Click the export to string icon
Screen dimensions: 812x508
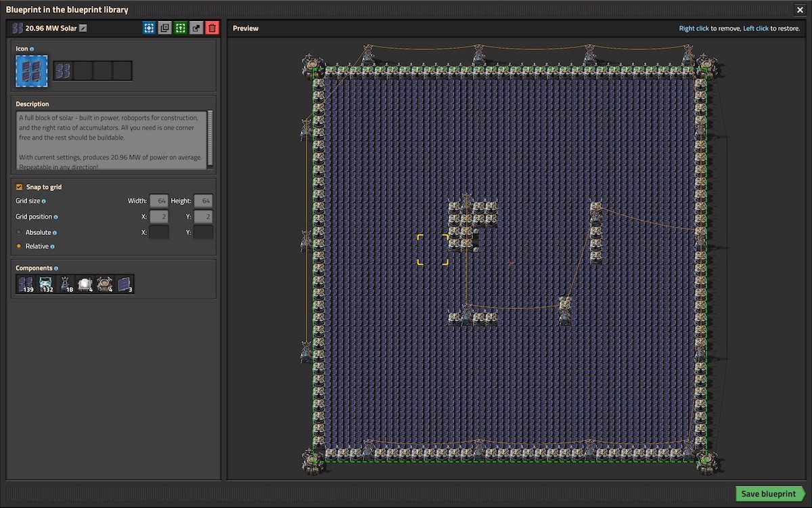coord(196,28)
